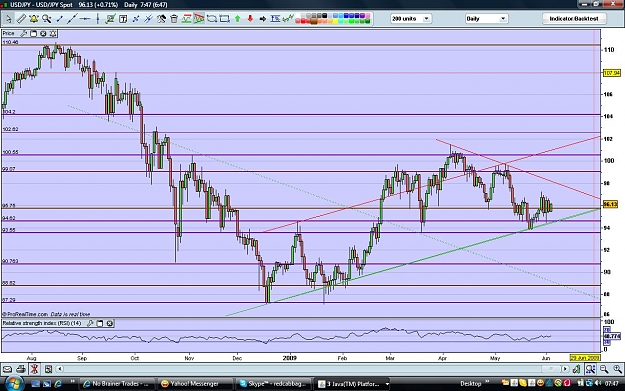Image resolution: width=625 pixels, height=391 pixels.
Task: Switch to Skype taskbar window
Action: coord(273,384)
